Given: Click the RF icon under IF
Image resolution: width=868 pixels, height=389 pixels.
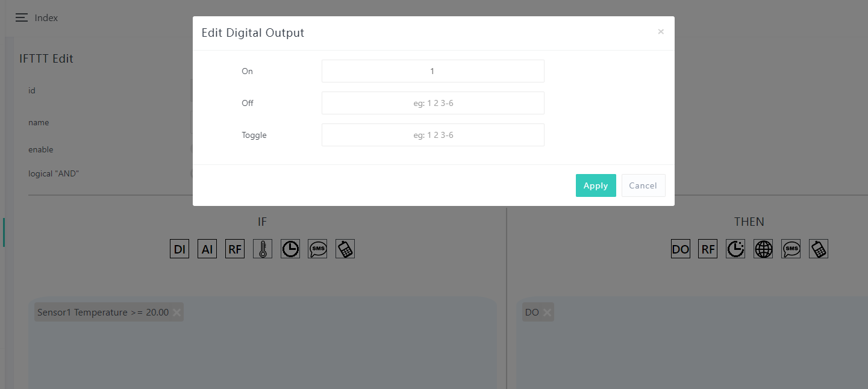Looking at the screenshot, I should 235,249.
